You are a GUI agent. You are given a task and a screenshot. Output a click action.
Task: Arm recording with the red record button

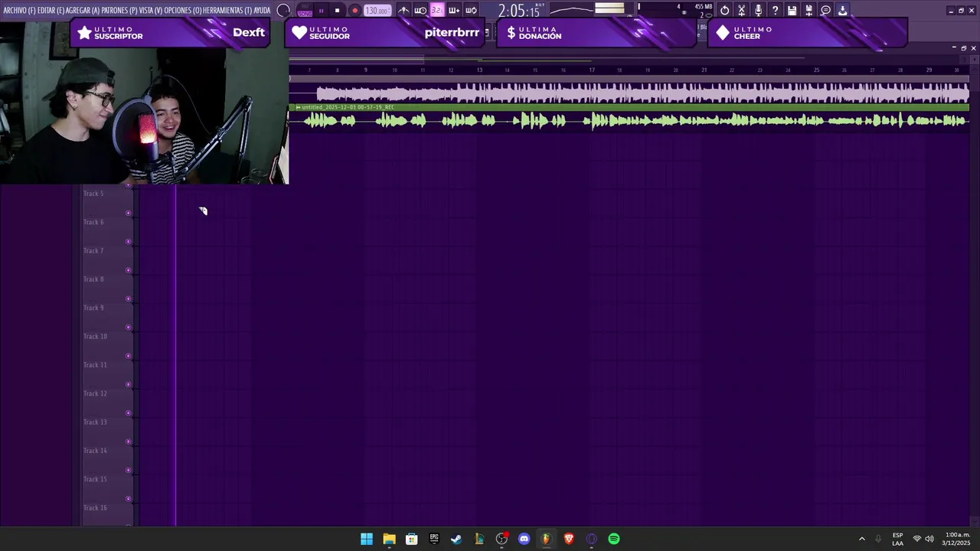point(354,11)
